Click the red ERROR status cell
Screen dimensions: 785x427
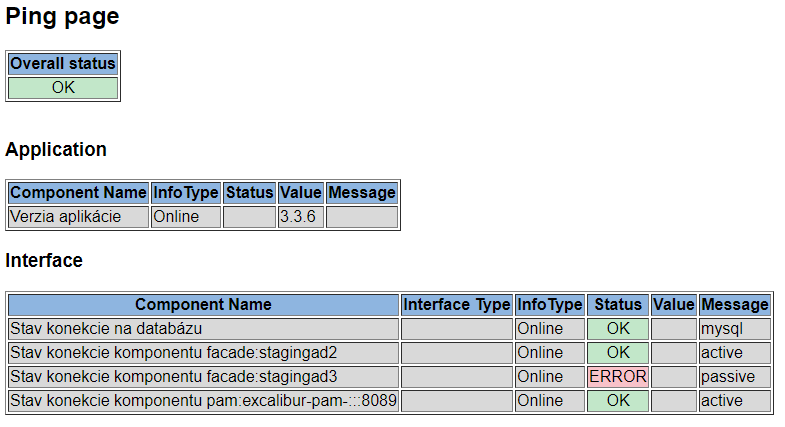point(618,377)
